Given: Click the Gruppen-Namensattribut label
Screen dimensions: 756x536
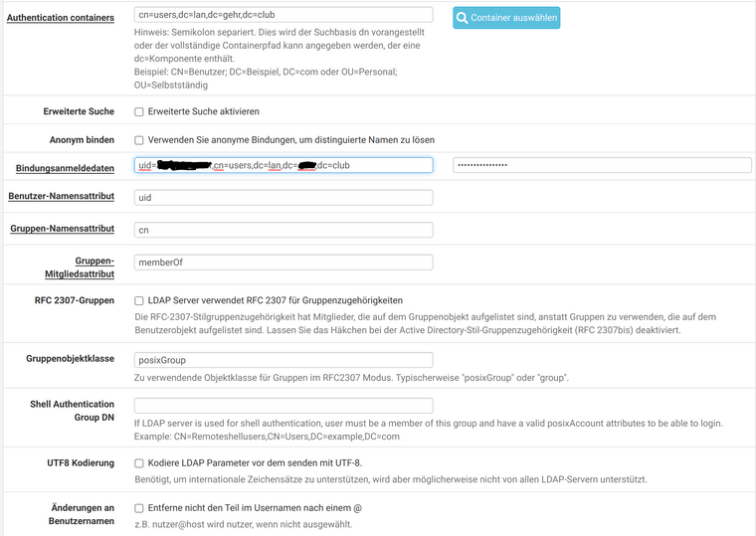Looking at the screenshot, I should (63, 229).
